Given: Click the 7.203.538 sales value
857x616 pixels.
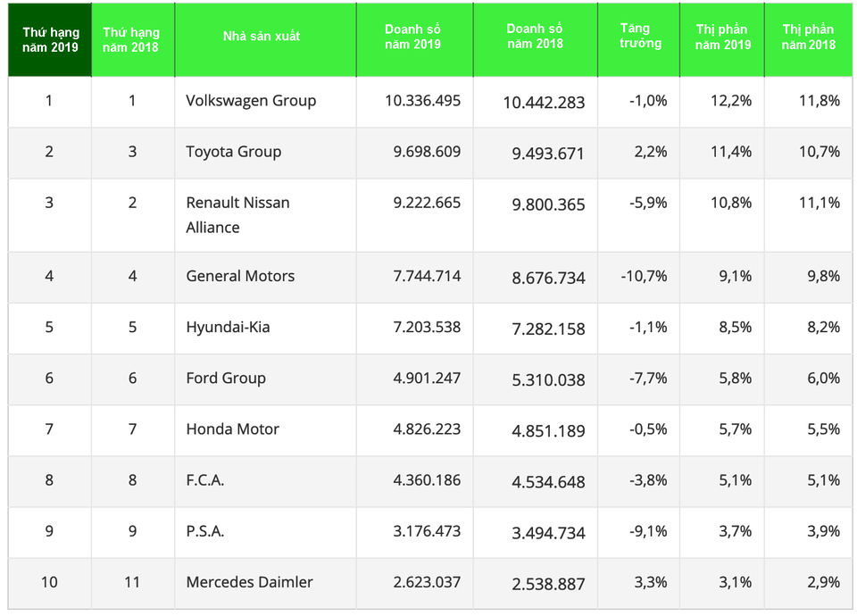Looking at the screenshot, I should click(427, 327).
